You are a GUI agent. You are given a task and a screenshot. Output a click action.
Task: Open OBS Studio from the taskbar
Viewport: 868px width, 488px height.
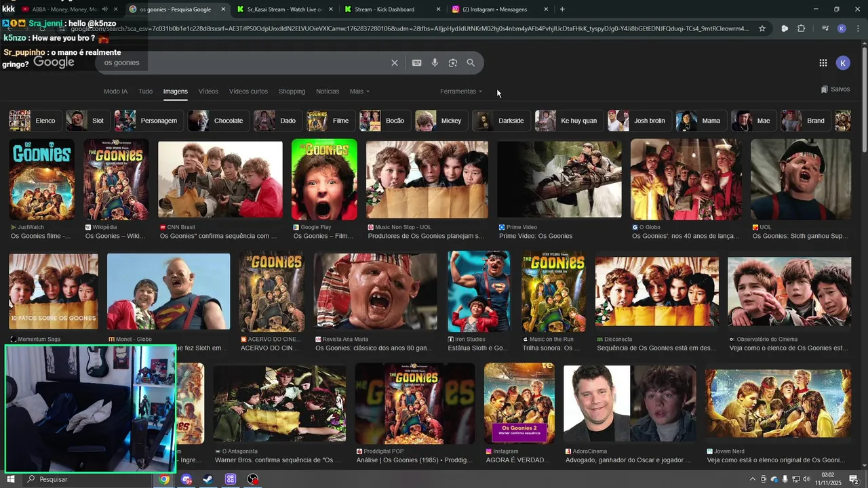pos(252,479)
